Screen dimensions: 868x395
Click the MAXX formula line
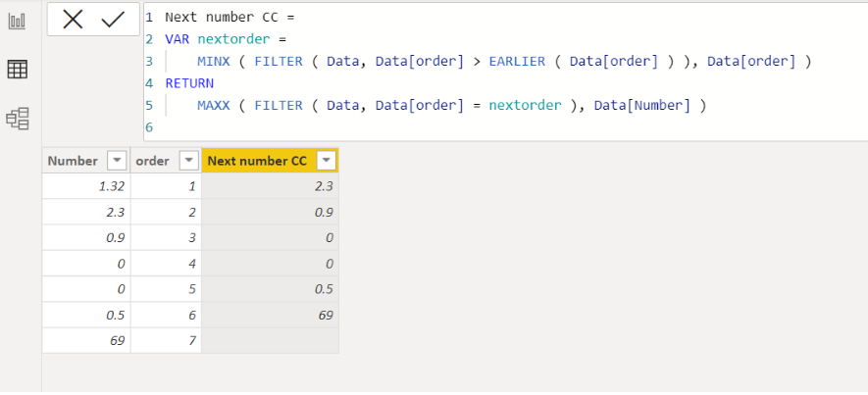pos(452,106)
